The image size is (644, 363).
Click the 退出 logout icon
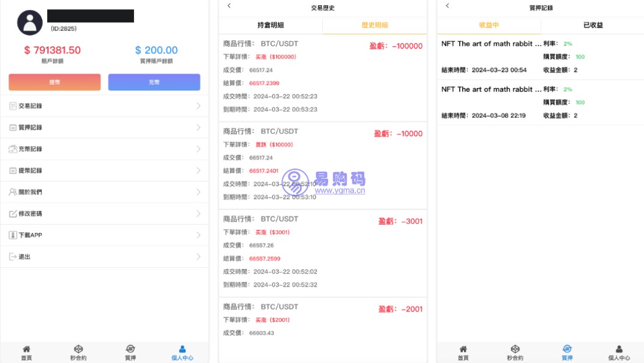tap(13, 257)
